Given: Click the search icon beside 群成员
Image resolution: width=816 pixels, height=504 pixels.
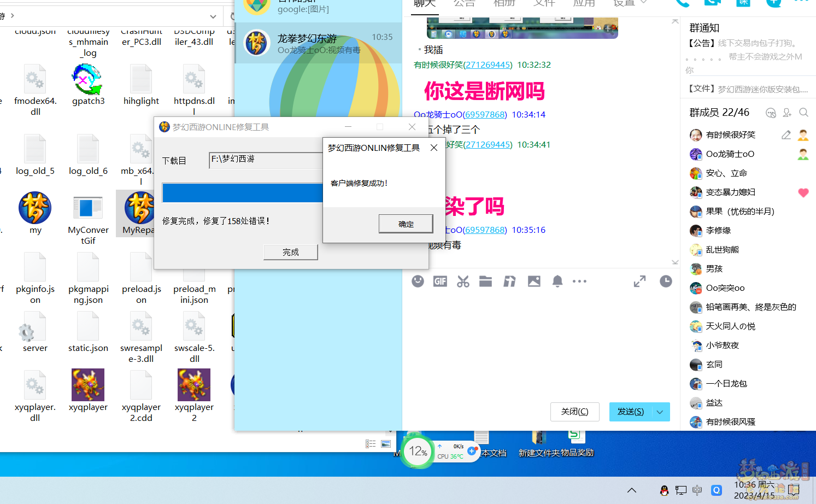Looking at the screenshot, I should 803,113.
